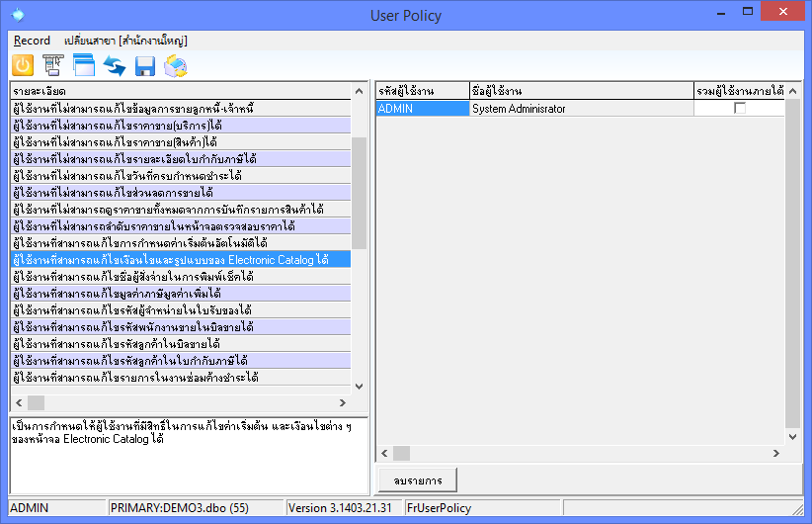Click the orange power exit icon
Viewport: 812px width, 524px height.
coord(23,66)
